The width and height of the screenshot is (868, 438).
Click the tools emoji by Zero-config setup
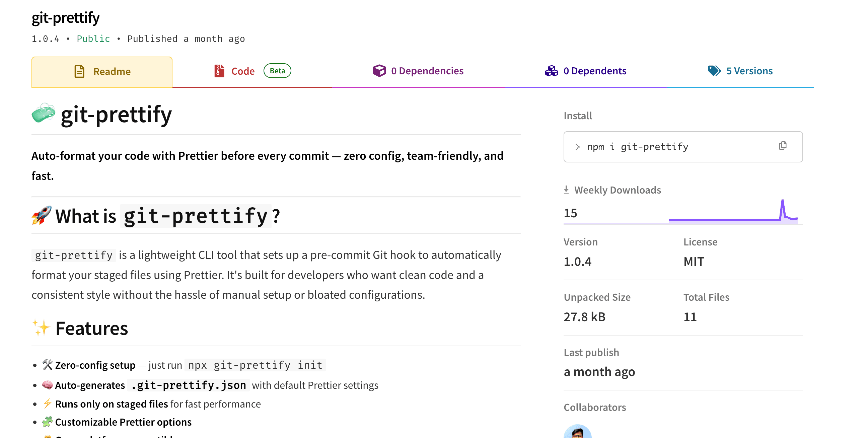pos(47,365)
